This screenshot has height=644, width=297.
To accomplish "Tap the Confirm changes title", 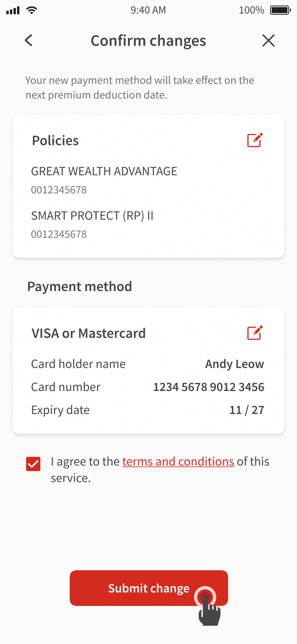I will click(x=148, y=41).
